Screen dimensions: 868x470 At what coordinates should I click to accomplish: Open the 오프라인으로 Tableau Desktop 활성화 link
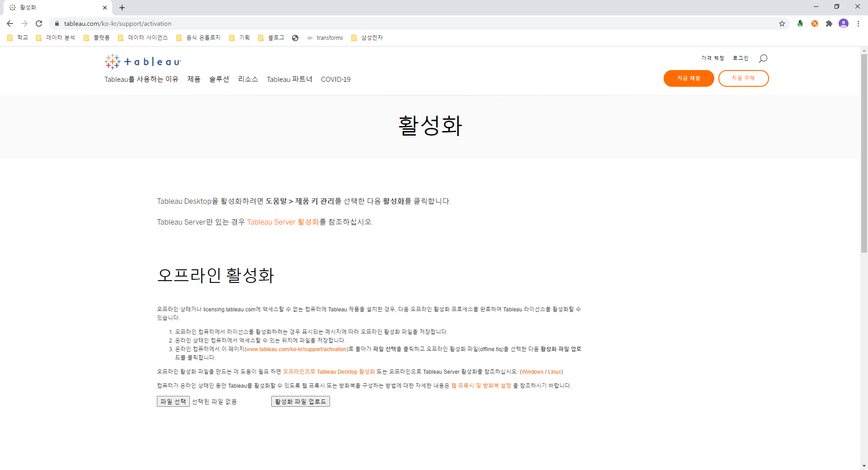pyautogui.click(x=329, y=371)
